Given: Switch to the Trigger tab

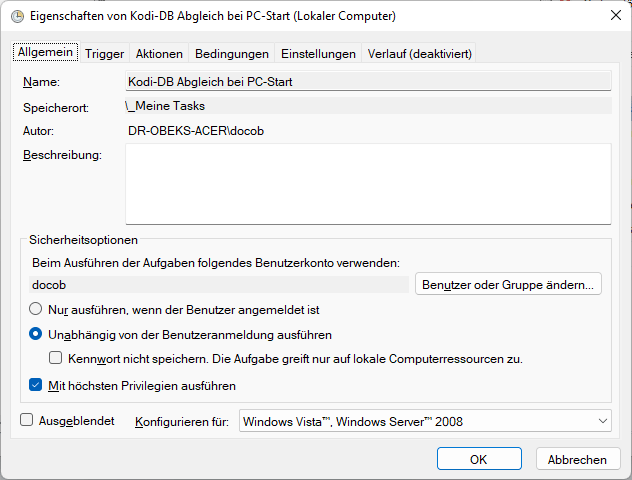Looking at the screenshot, I should (x=104, y=54).
